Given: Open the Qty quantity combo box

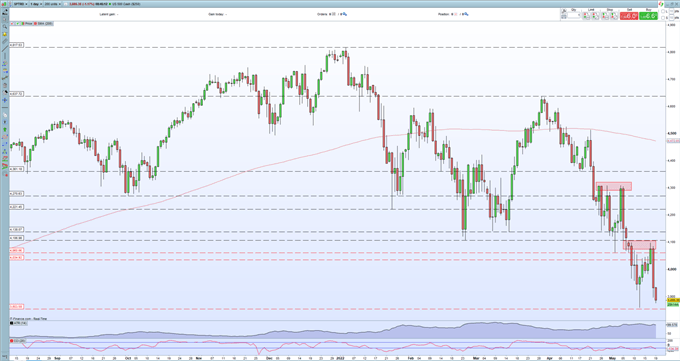Looking at the screenshot, I should pos(574,15).
